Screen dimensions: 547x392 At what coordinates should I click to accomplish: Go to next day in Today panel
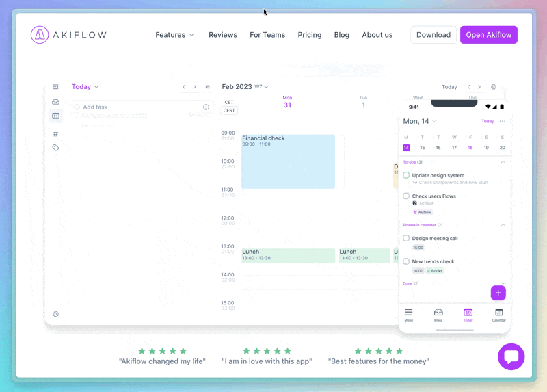coord(194,87)
